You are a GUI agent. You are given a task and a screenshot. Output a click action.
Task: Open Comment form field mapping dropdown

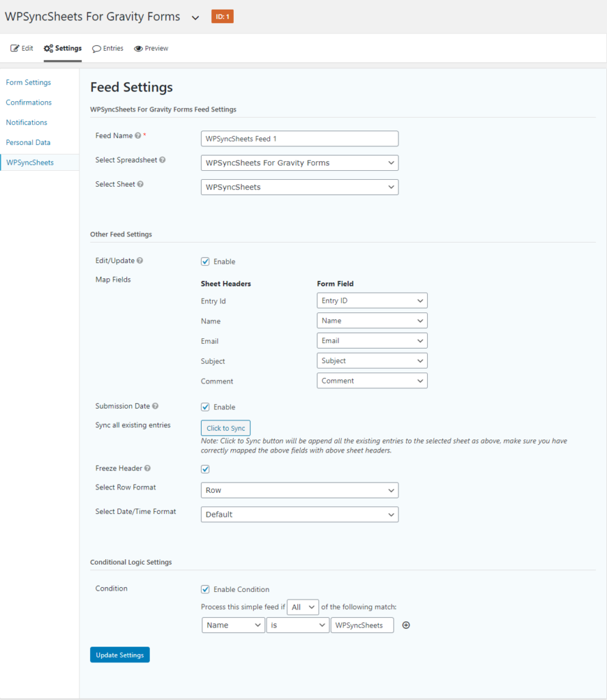(373, 381)
